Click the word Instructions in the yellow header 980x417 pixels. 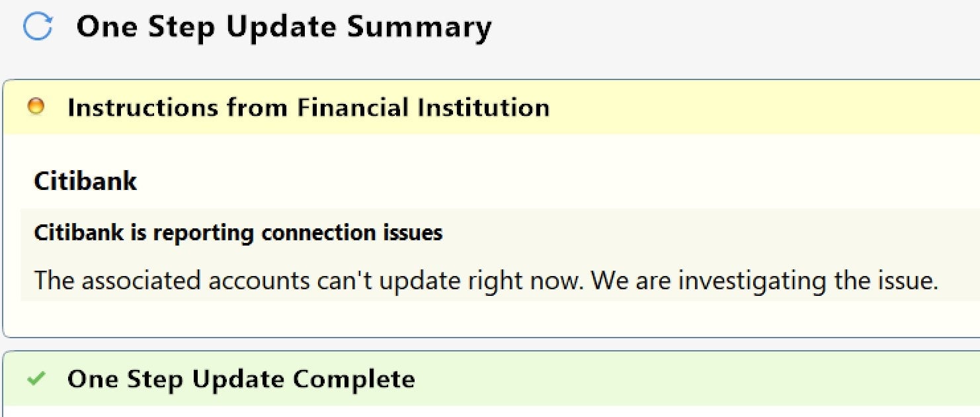[x=143, y=107]
